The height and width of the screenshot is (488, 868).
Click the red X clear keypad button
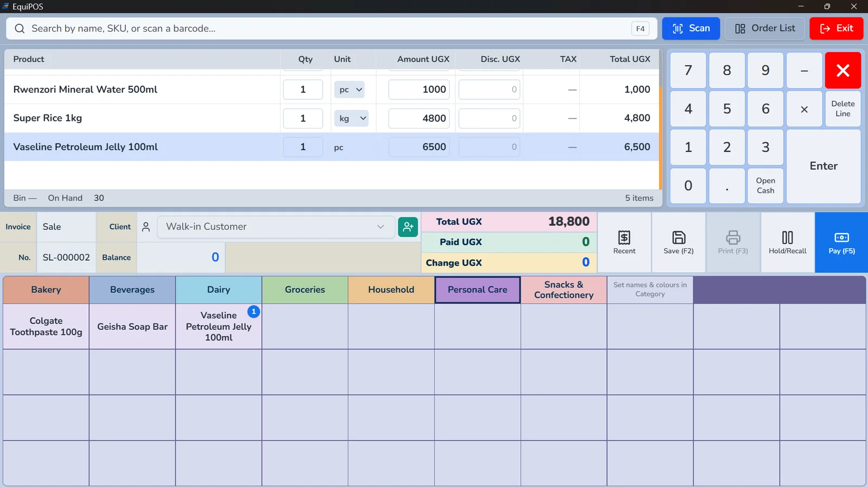pos(843,70)
